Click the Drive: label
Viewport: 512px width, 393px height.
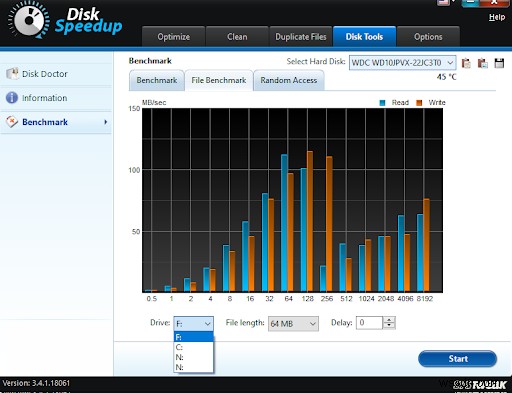click(x=160, y=323)
